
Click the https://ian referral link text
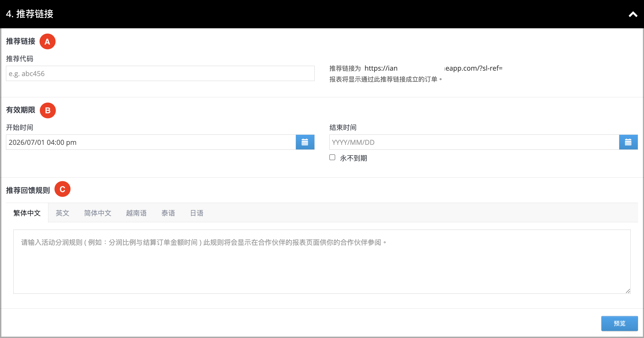pos(381,68)
